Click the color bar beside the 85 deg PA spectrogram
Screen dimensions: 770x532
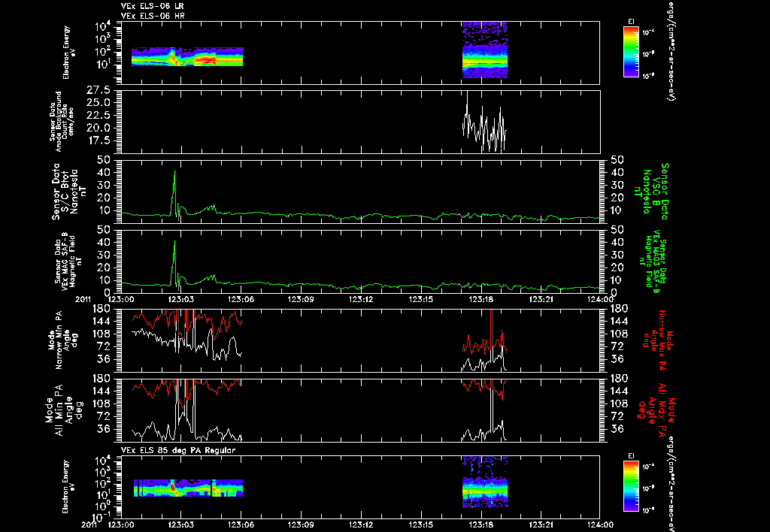coord(631,486)
